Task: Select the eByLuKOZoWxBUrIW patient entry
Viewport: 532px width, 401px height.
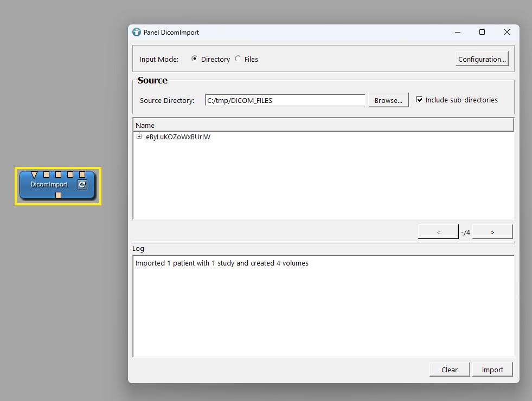Action: tap(178, 137)
